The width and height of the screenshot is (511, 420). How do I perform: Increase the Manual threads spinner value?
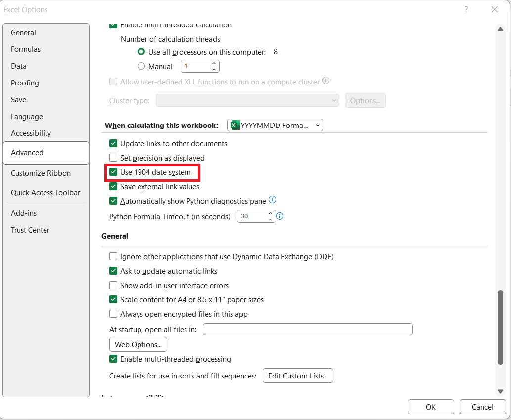coord(214,63)
